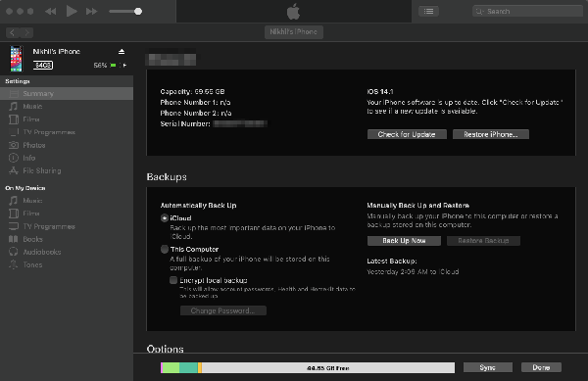Viewport: 588px width, 381px height.
Task: Open the list view menu icon
Action: pos(428,11)
